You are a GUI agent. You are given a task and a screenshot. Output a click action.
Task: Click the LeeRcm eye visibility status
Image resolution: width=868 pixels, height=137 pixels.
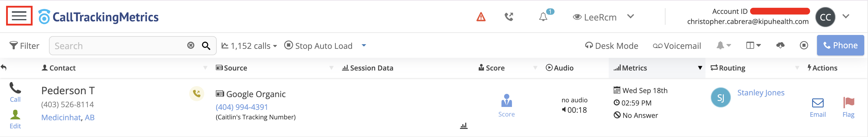click(595, 17)
